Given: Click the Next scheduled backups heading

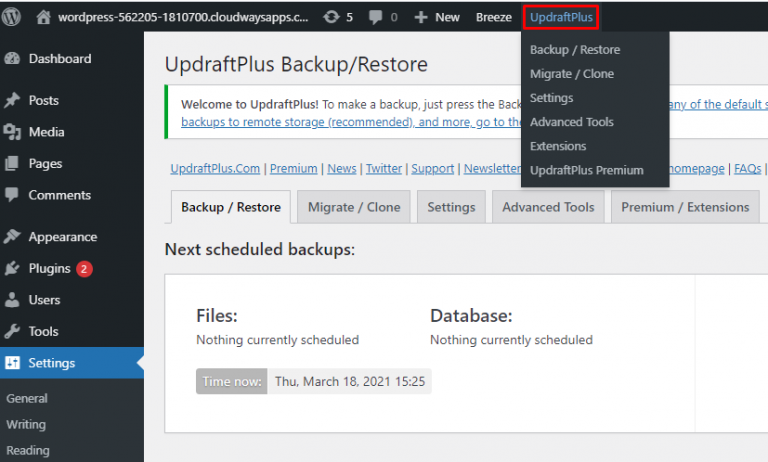Looking at the screenshot, I should click(x=260, y=249).
